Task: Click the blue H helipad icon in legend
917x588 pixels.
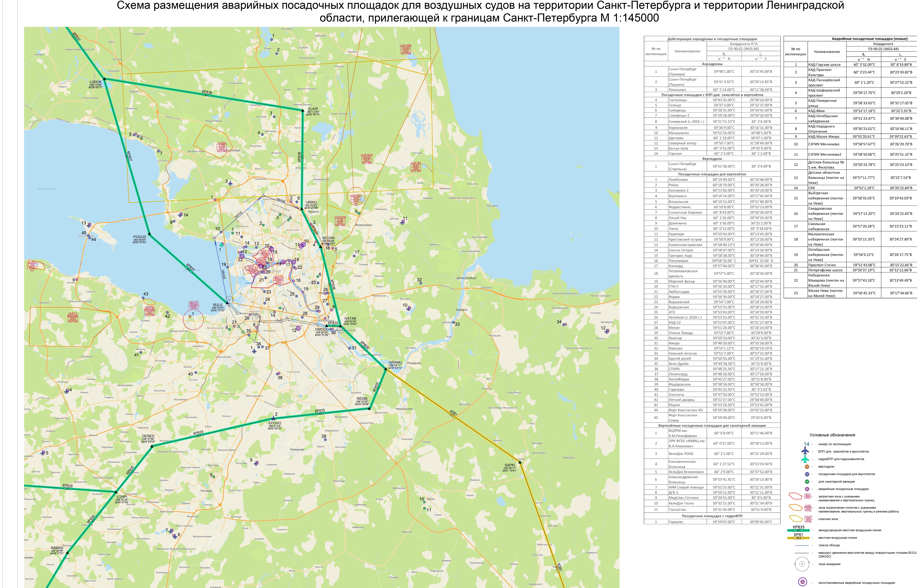Action: (x=807, y=474)
